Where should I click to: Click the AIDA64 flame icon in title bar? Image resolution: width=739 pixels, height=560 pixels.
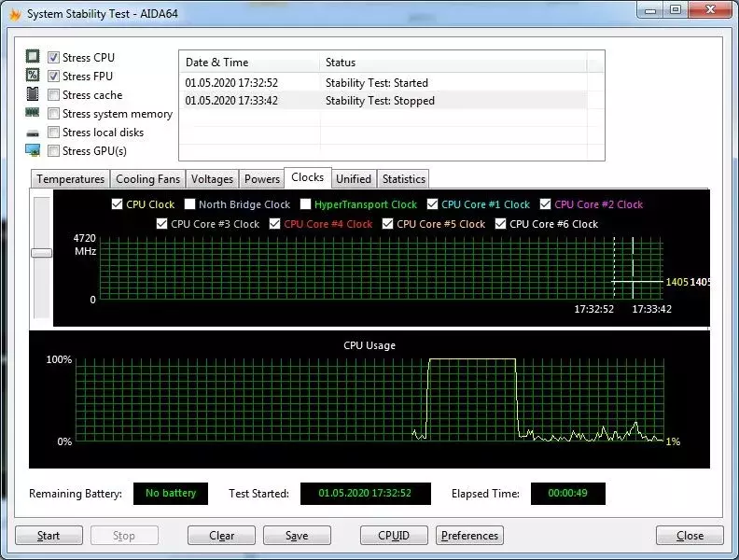click(15, 15)
